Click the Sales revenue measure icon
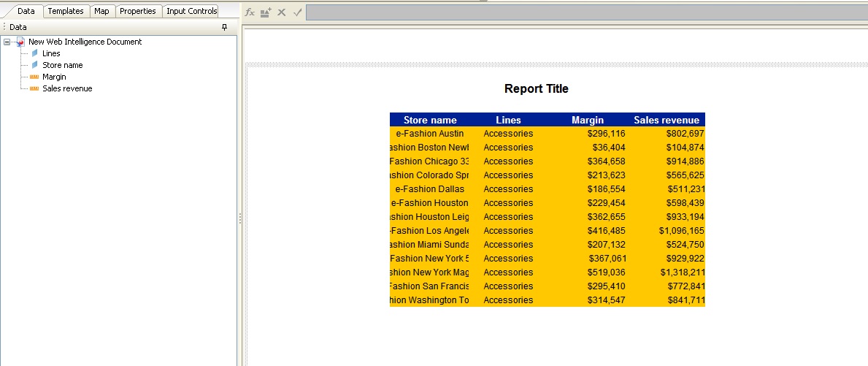This screenshot has width=868, height=366. click(x=34, y=88)
